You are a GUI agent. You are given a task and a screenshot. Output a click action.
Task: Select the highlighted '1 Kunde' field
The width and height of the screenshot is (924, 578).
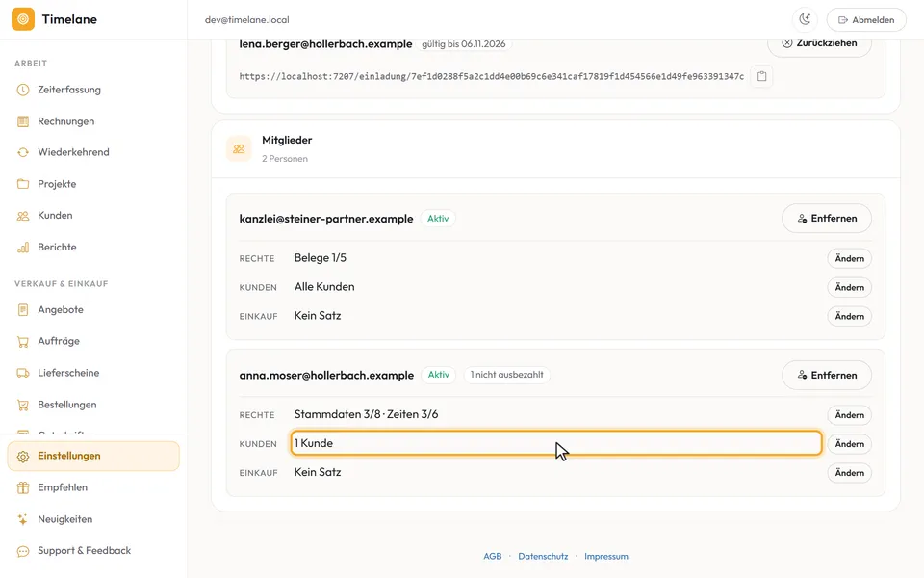click(556, 443)
